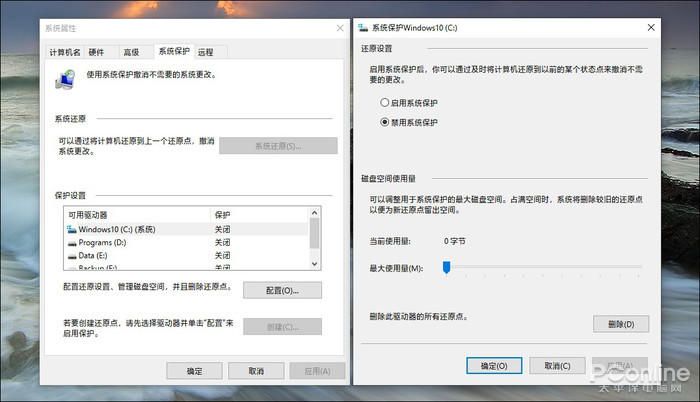Click drive list scroll down arrow
Screen dimensions: 700x402
click(315, 264)
